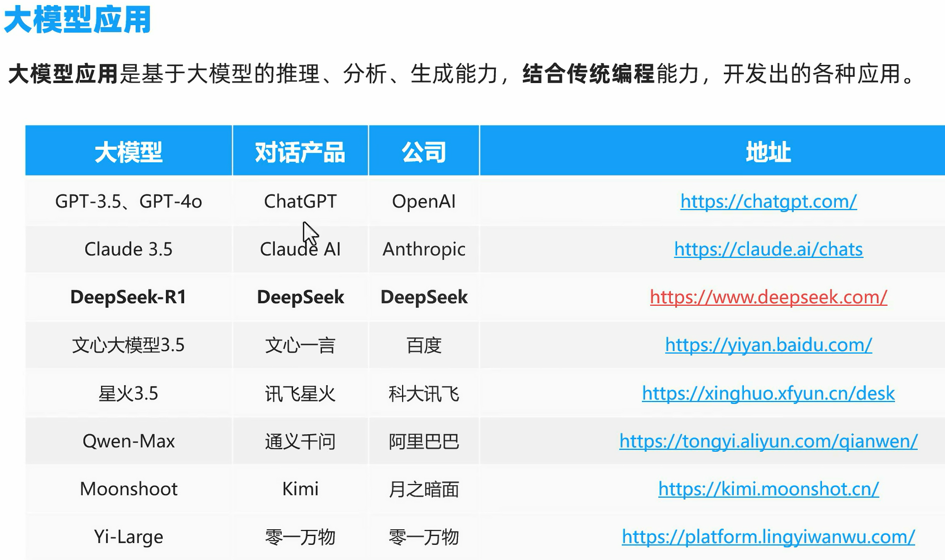Select the ChatGPT product cell
The height and width of the screenshot is (560, 945).
pos(300,202)
